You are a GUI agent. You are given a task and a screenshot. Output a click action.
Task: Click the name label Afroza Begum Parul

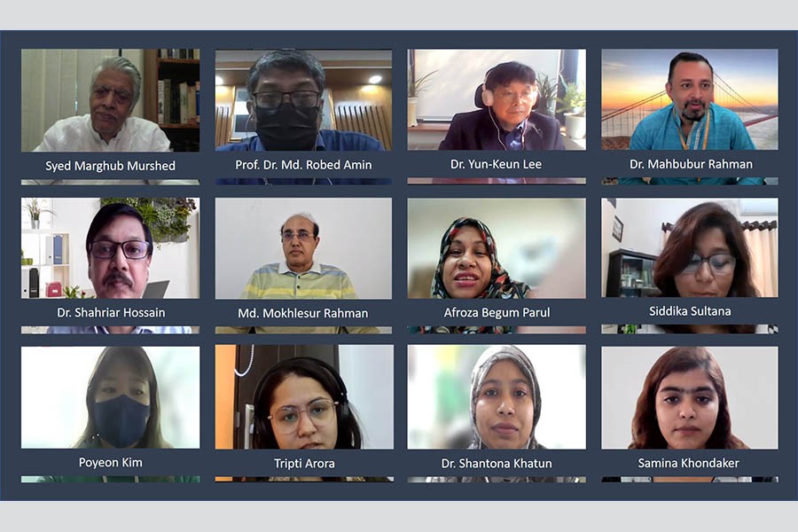(497, 313)
